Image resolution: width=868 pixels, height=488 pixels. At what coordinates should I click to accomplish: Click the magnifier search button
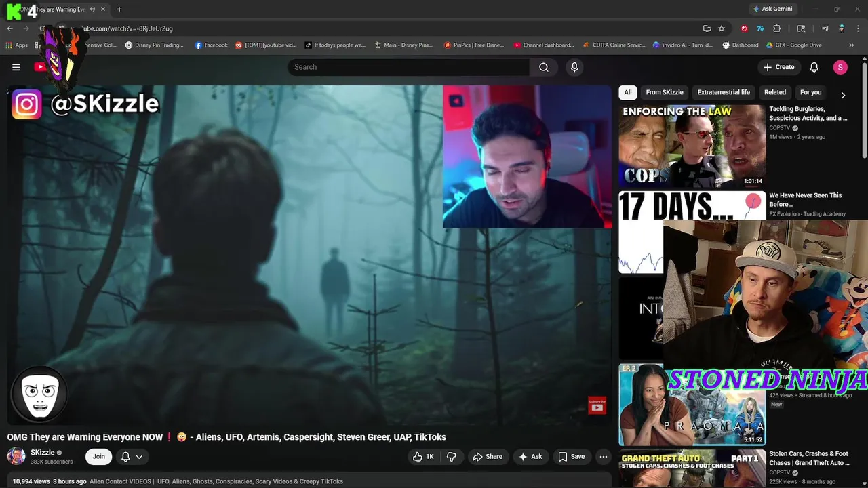point(543,67)
